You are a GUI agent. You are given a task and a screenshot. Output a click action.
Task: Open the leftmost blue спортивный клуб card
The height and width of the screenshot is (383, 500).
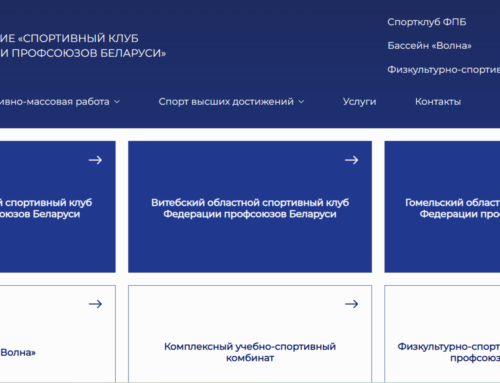(58, 207)
